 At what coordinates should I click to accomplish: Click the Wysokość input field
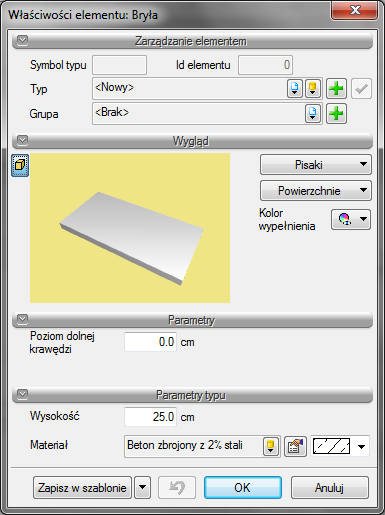(151, 417)
